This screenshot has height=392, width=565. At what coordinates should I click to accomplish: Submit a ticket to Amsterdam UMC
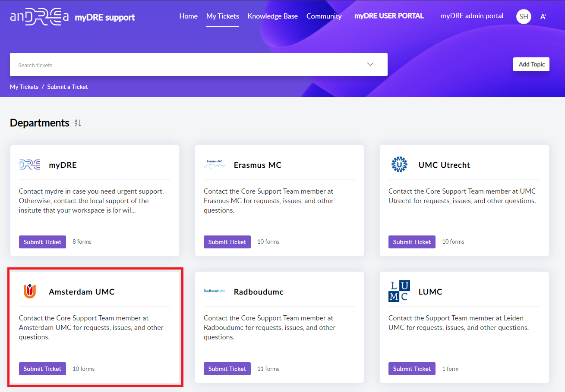click(x=42, y=369)
